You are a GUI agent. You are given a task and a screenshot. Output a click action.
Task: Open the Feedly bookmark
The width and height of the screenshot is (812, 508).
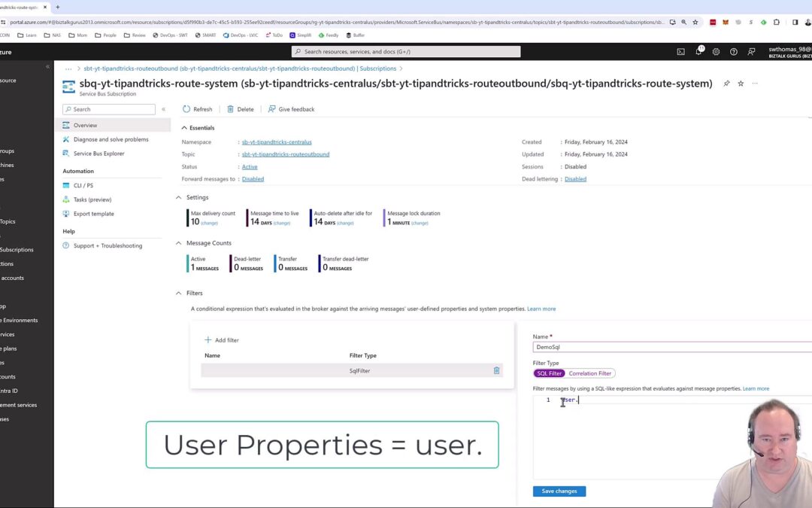pos(329,35)
